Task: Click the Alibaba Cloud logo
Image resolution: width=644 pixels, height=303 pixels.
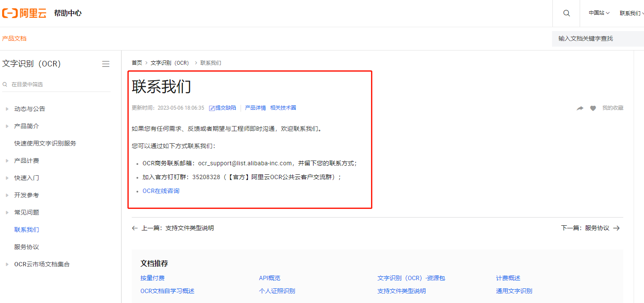Action: point(24,13)
